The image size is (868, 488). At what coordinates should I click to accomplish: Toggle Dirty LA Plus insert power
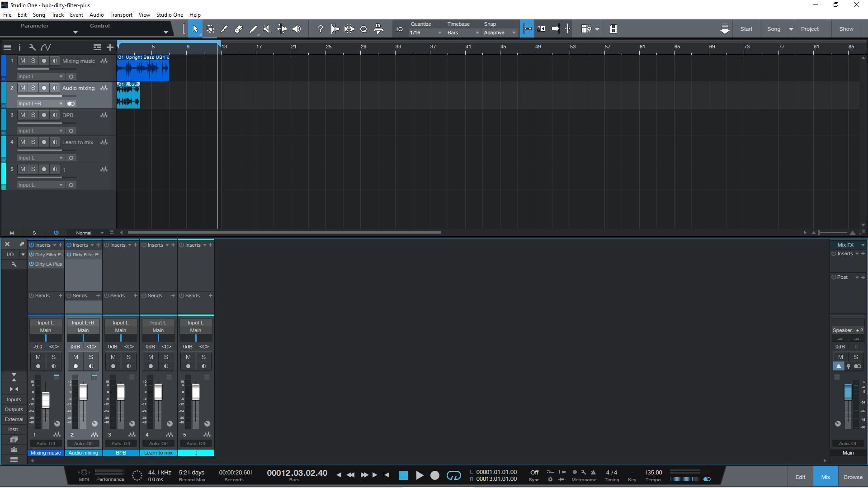pos(32,264)
